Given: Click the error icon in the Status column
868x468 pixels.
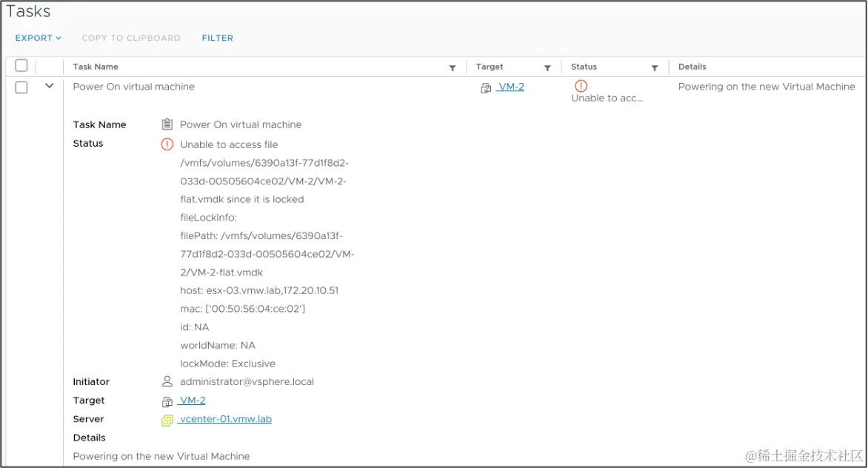Looking at the screenshot, I should click(x=581, y=86).
